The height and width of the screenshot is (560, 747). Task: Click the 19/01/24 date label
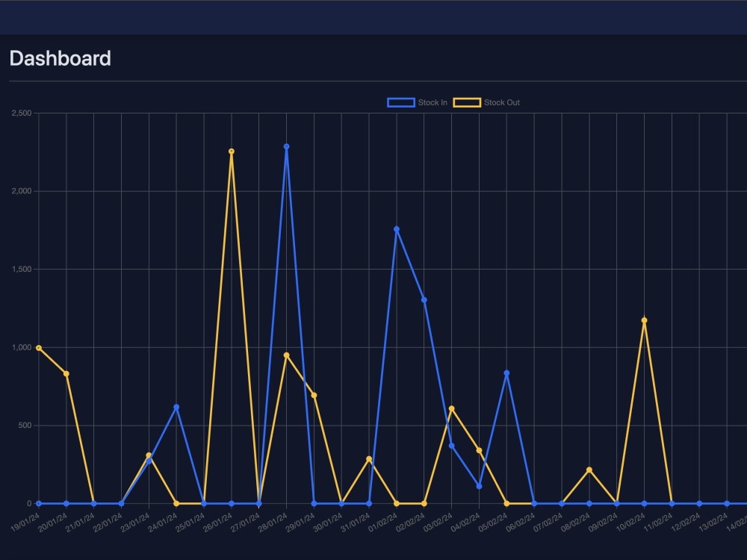pyautogui.click(x=25, y=523)
